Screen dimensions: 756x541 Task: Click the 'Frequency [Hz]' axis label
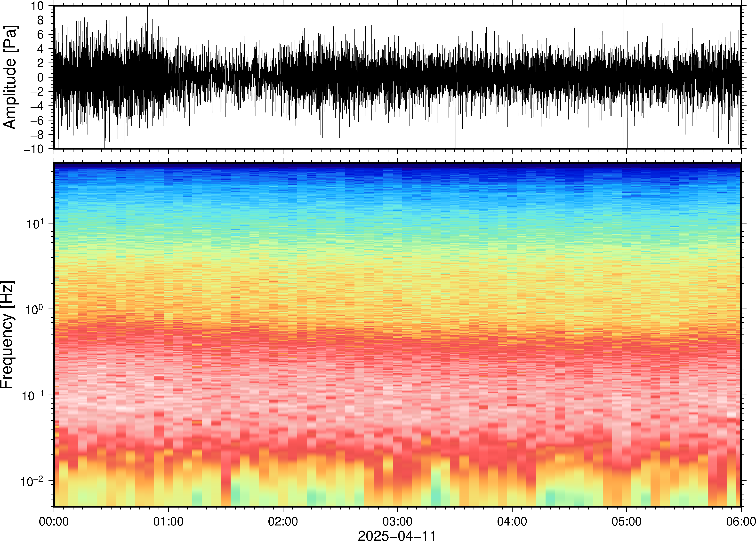pyautogui.click(x=7, y=335)
